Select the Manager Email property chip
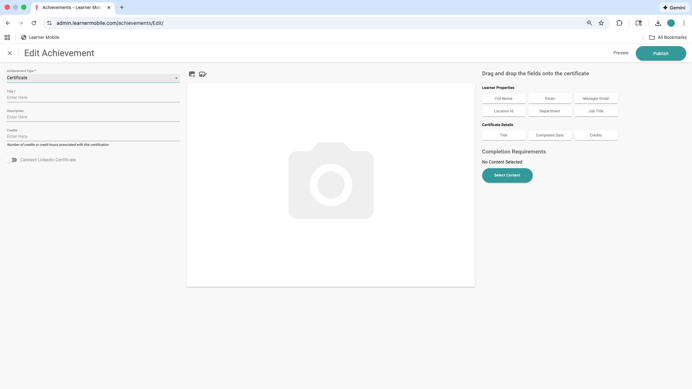The height and width of the screenshot is (389, 692). pyautogui.click(x=596, y=98)
